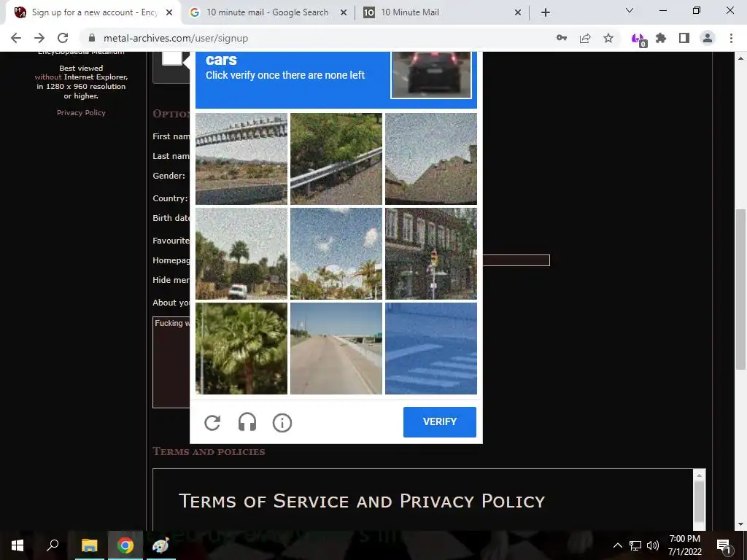Expand the tab search chevron

[x=630, y=10]
